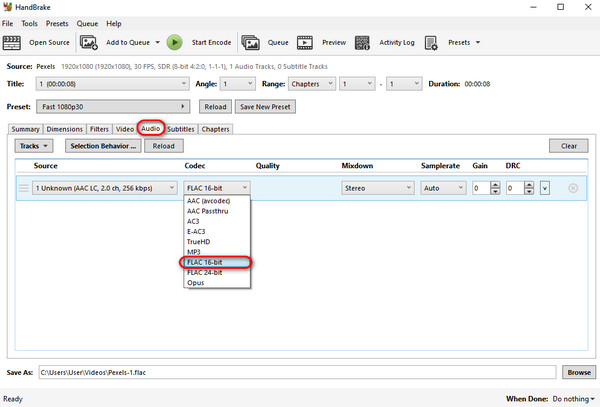Click the Reload button beside Preset
The height and width of the screenshot is (407, 600).
click(215, 107)
